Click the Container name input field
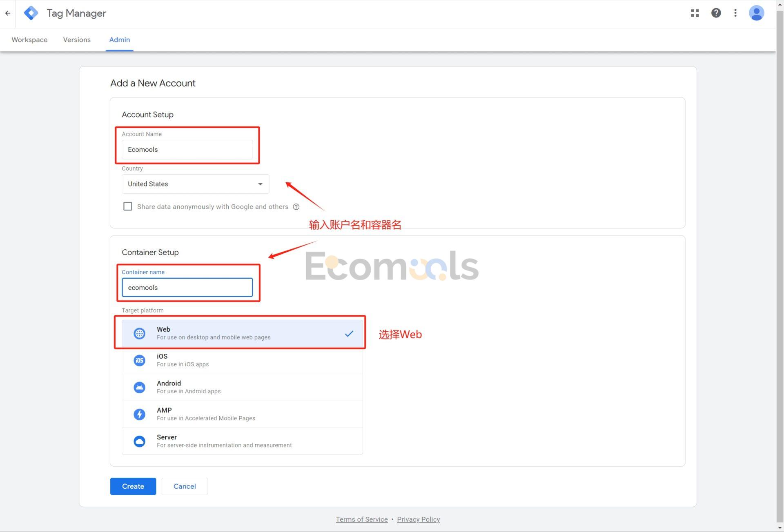 click(x=187, y=288)
